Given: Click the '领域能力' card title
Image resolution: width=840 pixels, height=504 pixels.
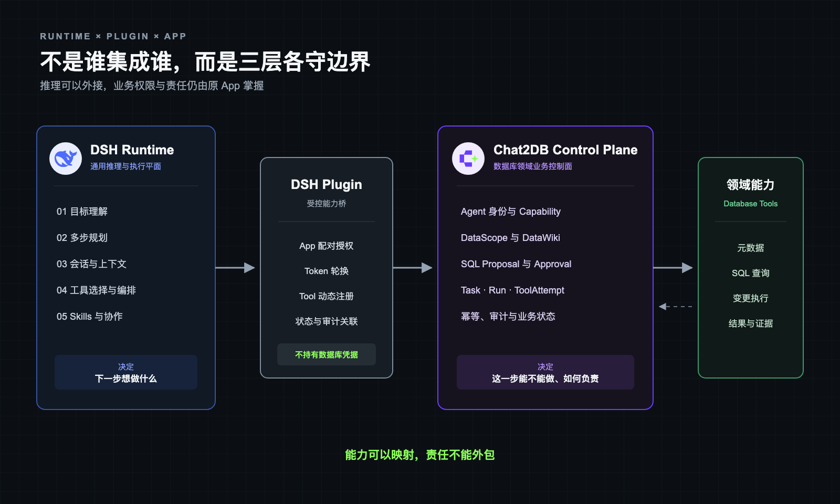Looking at the screenshot, I should click(x=751, y=185).
